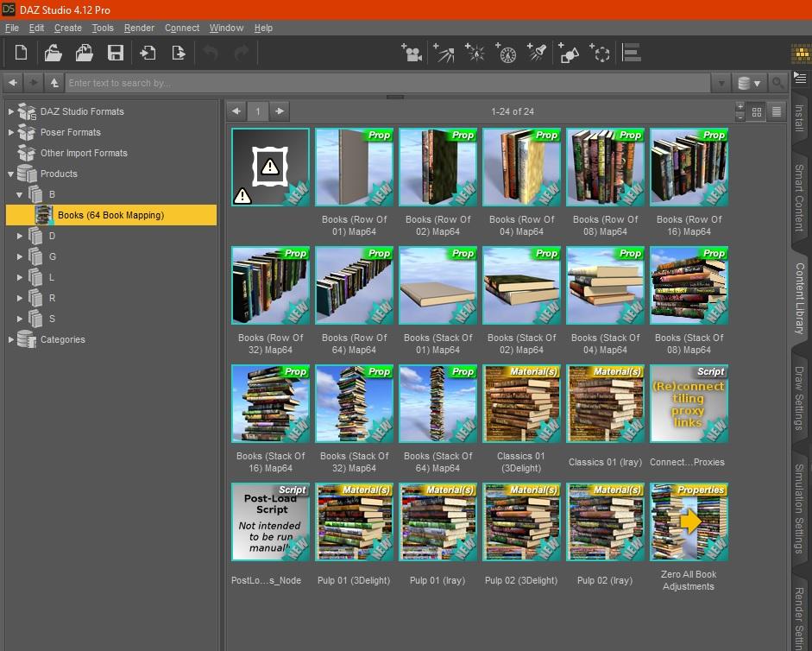
Task: Switch to grid thumbnail view mode
Action: 757,111
